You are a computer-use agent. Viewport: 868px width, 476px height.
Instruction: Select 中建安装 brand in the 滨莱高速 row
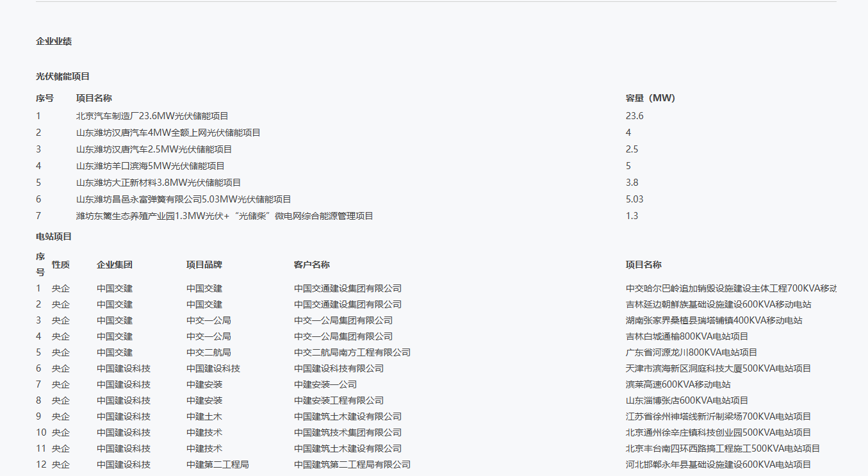(x=204, y=384)
